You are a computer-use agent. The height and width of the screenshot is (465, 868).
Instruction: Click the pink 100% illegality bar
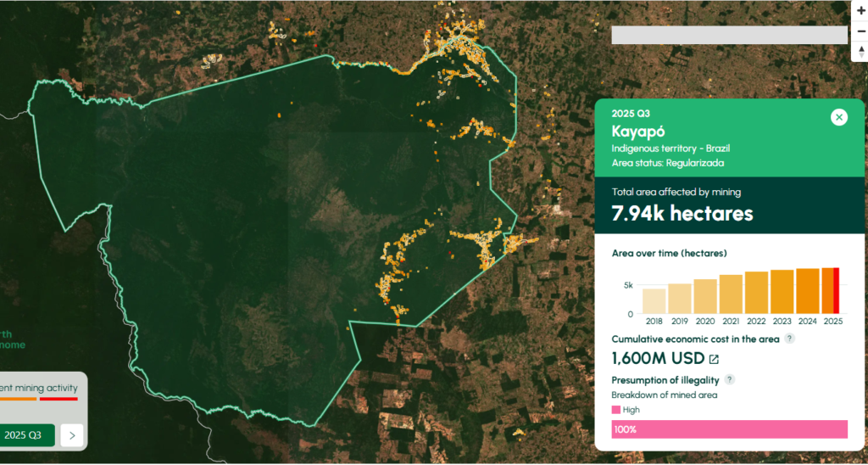pyautogui.click(x=729, y=429)
